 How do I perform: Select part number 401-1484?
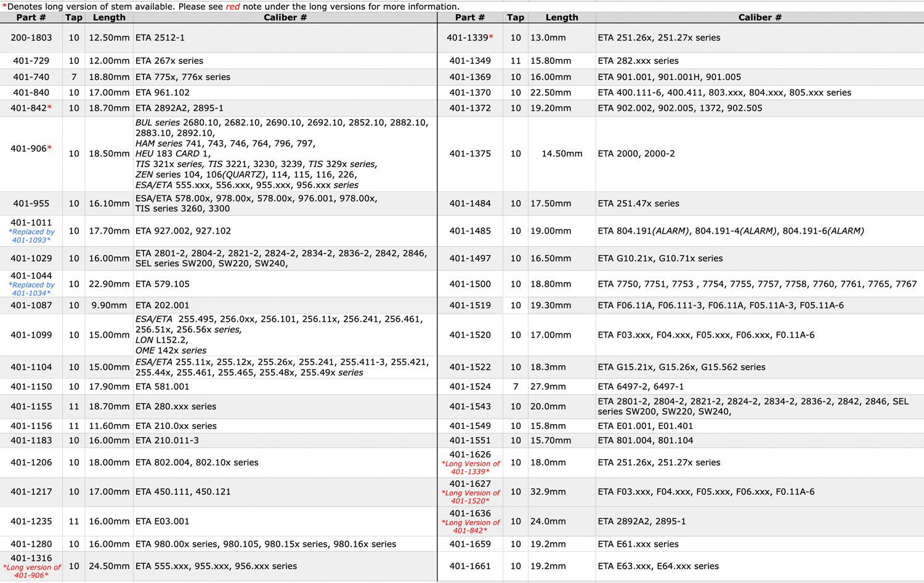point(470,203)
